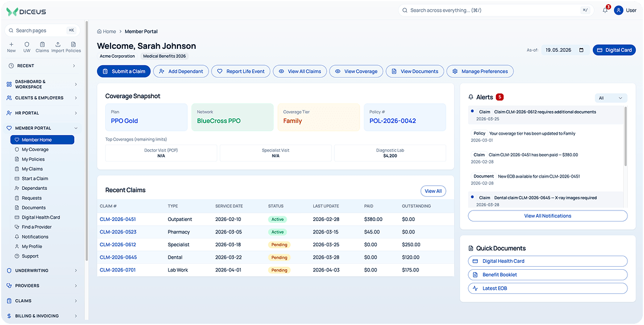The image size is (644, 325).
Task: Click the View All Claims button
Action: pos(300,71)
